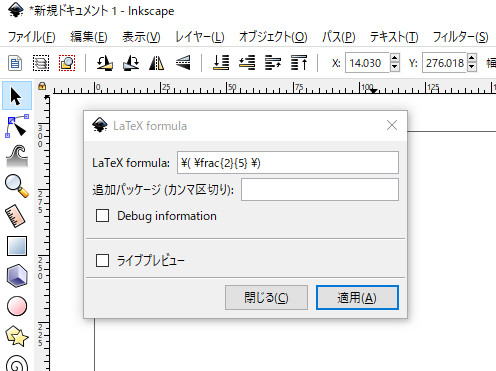This screenshot has height=371, width=496.
Task: Lower selection to bottom
Action: [221, 63]
